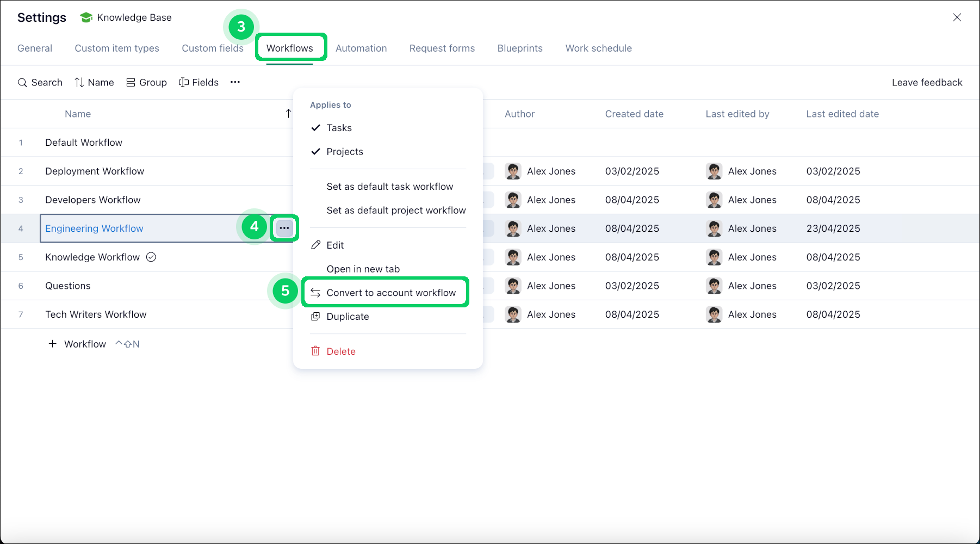The height and width of the screenshot is (544, 980).
Task: Click the Duplicate icon in the context menu
Action: click(x=315, y=316)
